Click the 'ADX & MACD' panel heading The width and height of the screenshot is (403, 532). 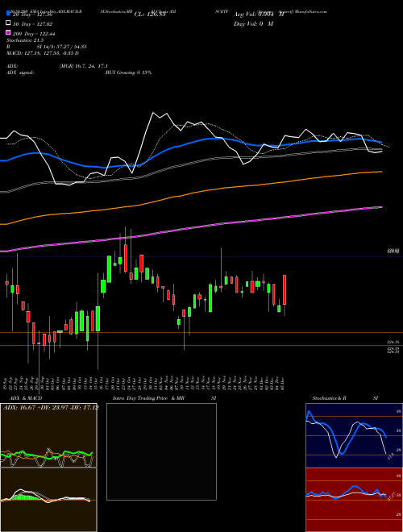[26, 398]
